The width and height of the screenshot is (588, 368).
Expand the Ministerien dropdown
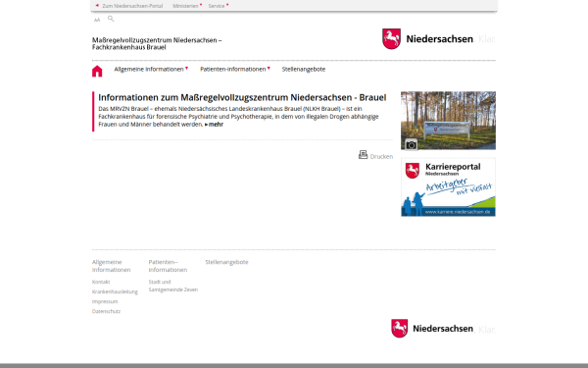(187, 6)
